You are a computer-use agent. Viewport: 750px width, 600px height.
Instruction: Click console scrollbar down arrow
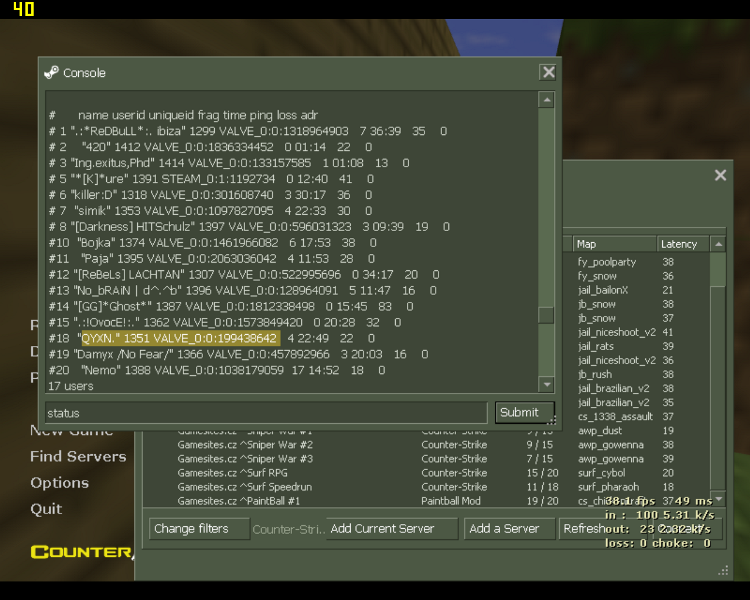(x=546, y=384)
